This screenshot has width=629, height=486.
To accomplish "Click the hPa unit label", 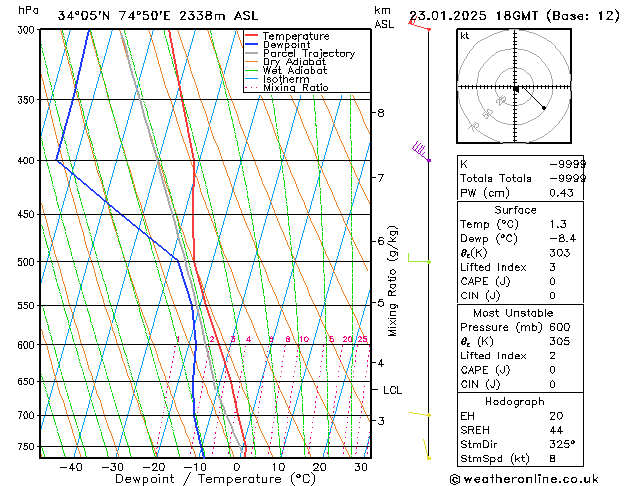I will tap(28, 10).
